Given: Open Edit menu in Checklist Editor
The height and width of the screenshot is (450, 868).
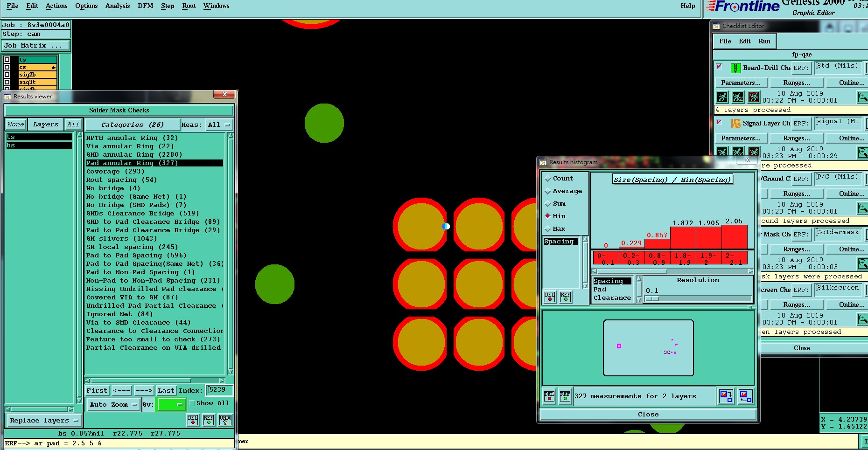Looking at the screenshot, I should pyautogui.click(x=745, y=42).
